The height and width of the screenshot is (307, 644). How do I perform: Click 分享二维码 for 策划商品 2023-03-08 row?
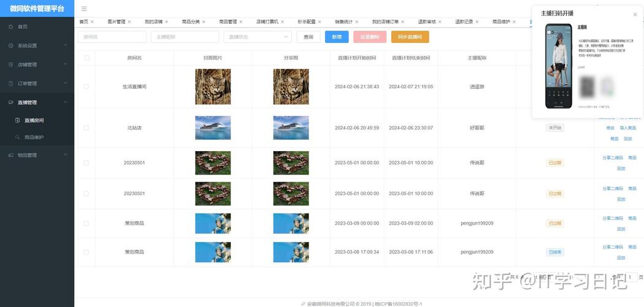[x=612, y=247]
